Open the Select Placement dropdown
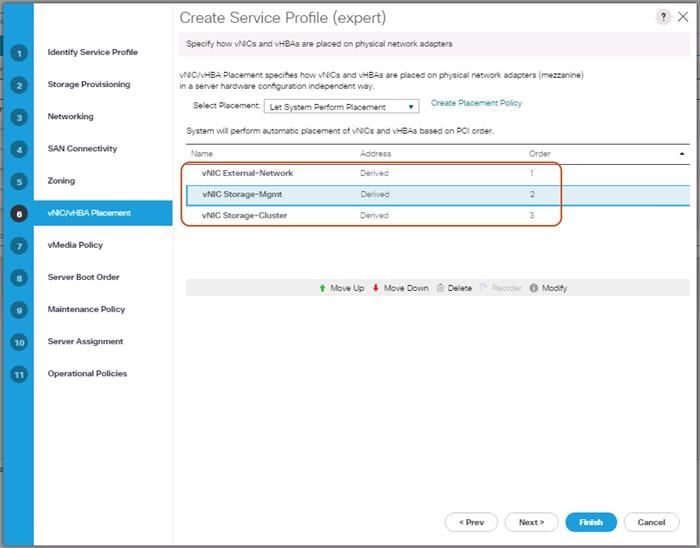700x548 pixels. (341, 106)
